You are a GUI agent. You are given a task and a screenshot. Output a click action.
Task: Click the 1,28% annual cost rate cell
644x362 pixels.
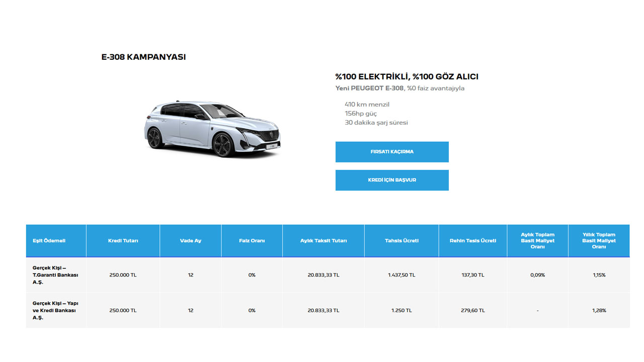[599, 310]
